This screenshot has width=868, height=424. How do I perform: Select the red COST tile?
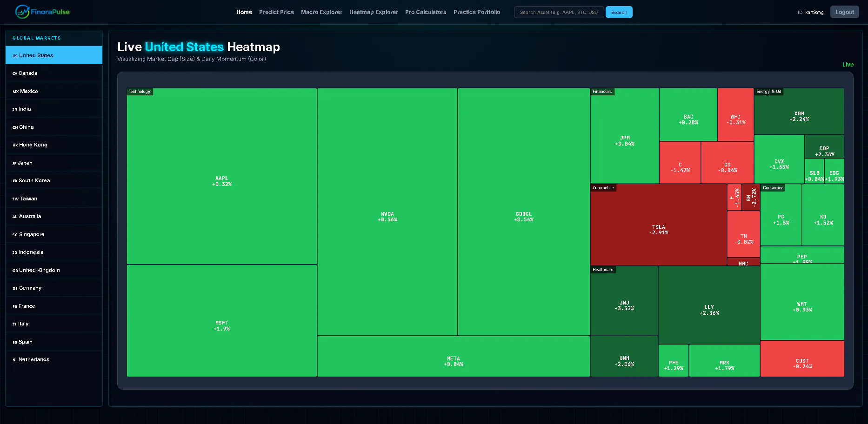point(802,359)
